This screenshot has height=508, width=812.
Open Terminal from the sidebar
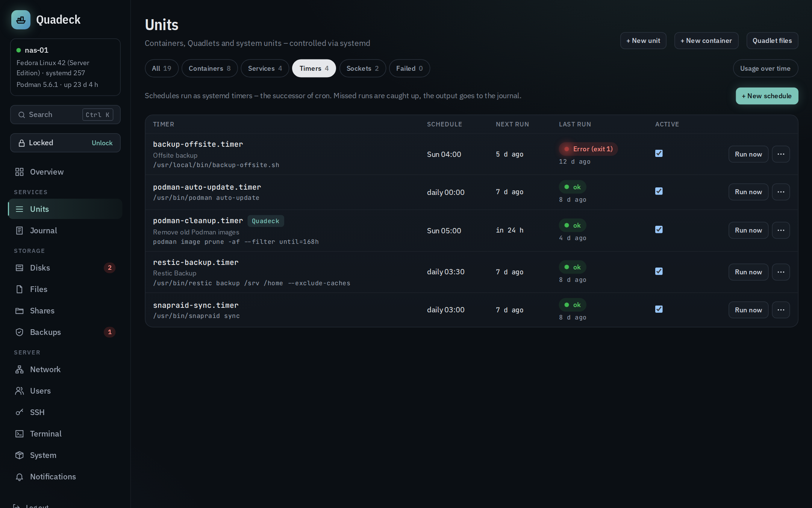(65, 434)
